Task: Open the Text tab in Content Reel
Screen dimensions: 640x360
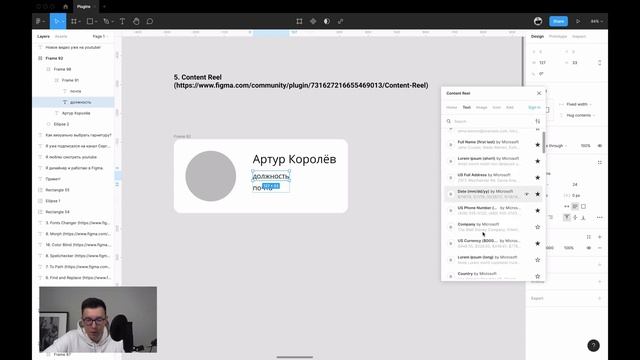Action: (x=467, y=107)
